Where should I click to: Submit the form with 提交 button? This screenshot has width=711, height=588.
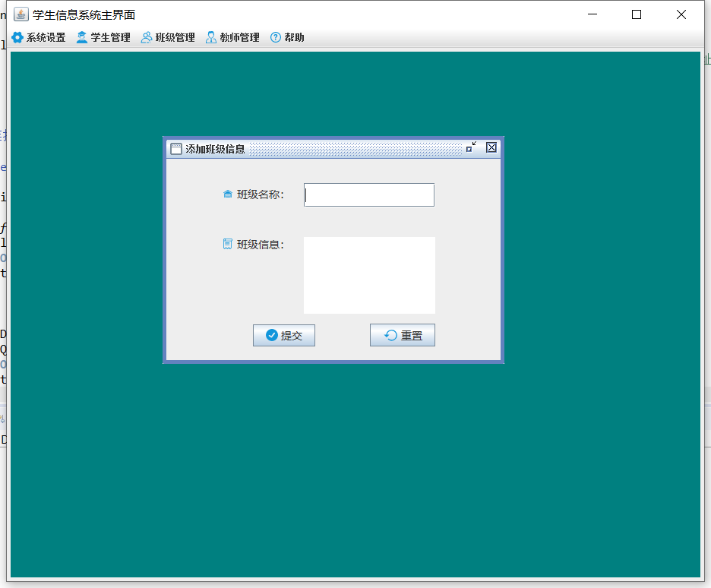coord(284,335)
